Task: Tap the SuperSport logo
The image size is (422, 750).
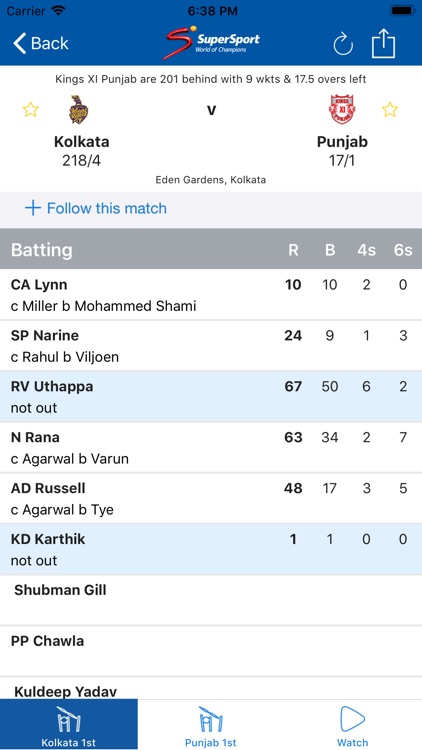Action: click(211, 43)
